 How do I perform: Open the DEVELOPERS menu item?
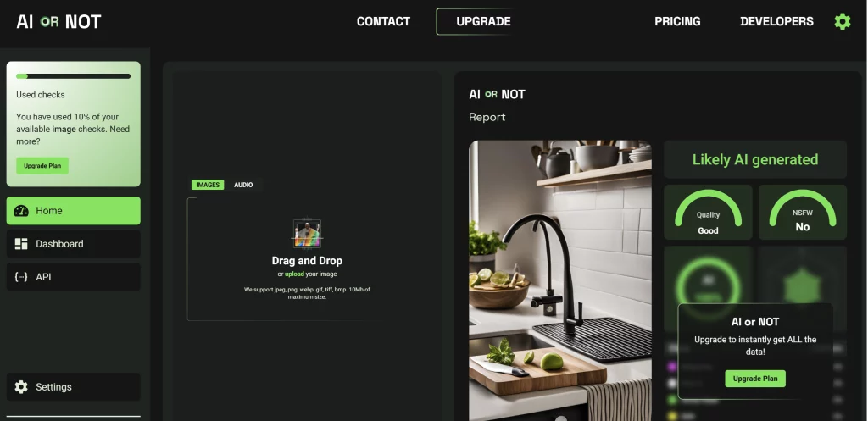[776, 21]
